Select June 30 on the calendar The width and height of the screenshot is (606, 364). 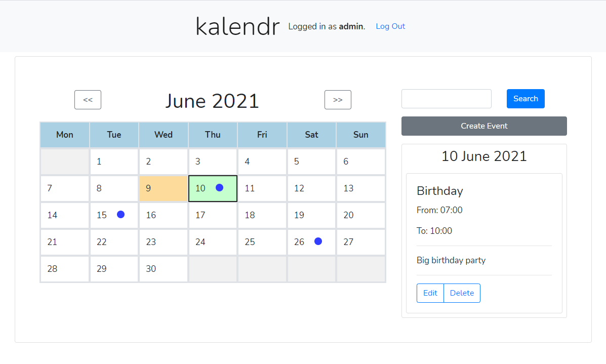click(x=163, y=269)
